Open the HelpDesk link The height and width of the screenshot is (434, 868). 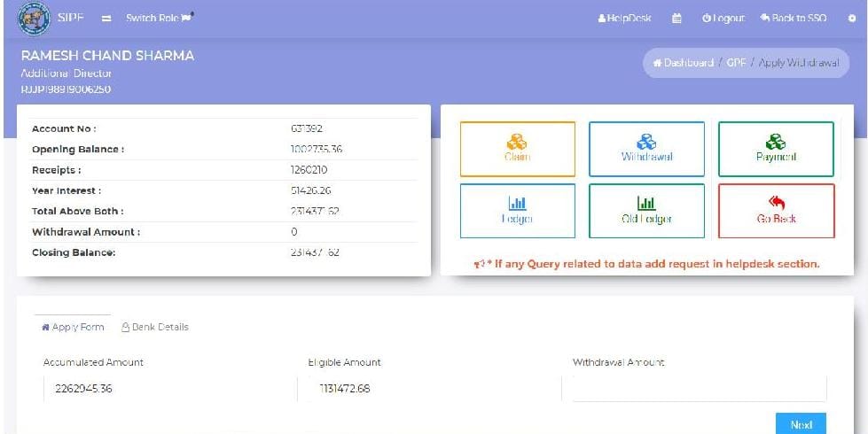click(x=624, y=19)
